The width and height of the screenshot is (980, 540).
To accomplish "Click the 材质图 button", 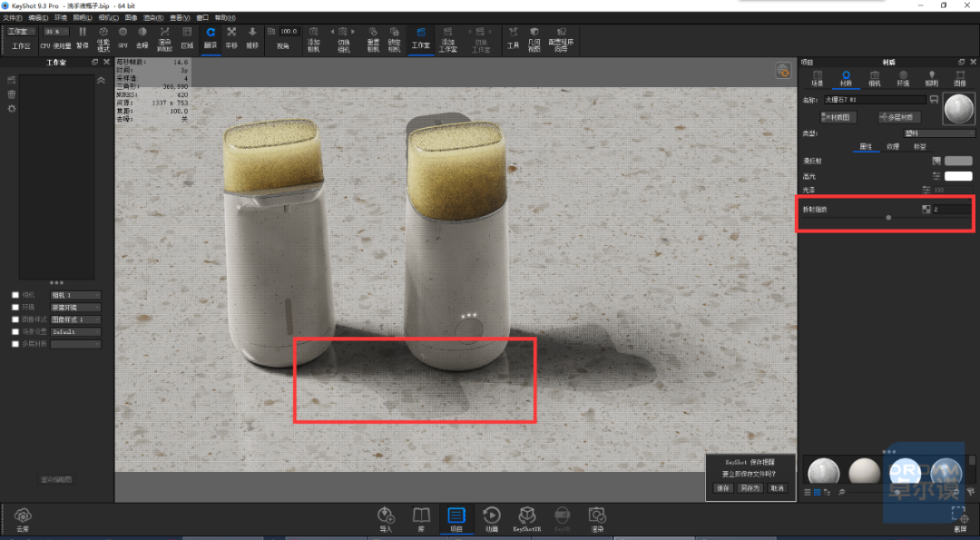I will click(x=838, y=117).
